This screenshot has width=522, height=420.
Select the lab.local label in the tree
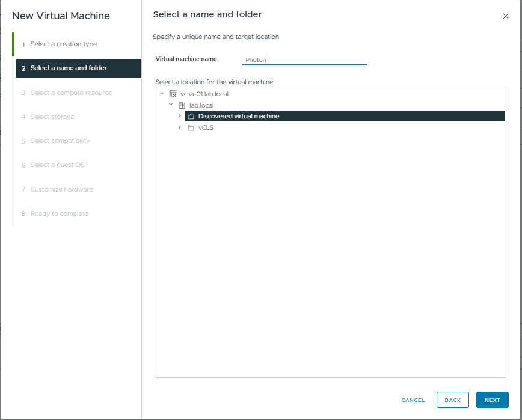(x=201, y=105)
